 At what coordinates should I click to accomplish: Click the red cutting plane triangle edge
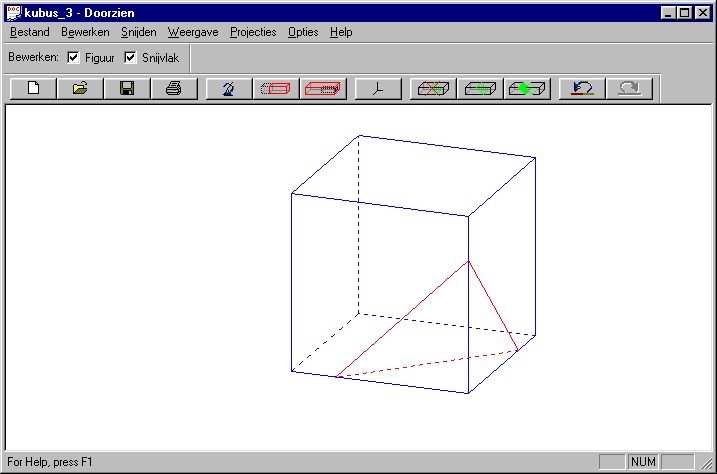point(402,319)
